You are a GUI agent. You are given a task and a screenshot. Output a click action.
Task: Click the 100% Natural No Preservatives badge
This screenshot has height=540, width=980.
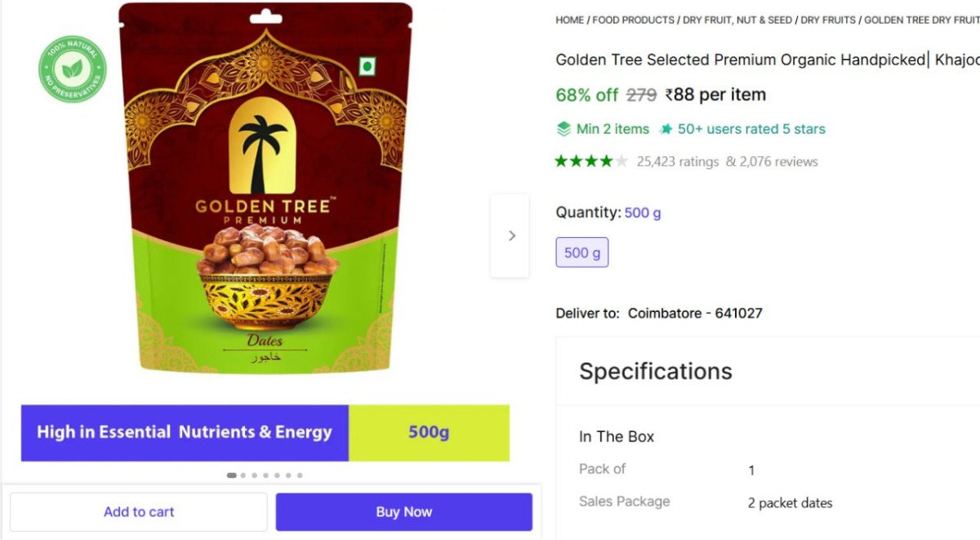[x=71, y=68]
